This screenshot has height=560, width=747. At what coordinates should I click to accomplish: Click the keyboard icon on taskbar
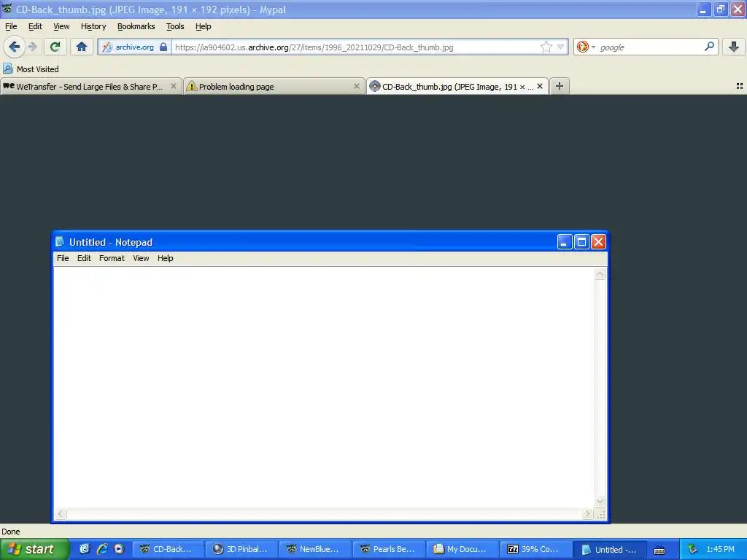[659, 550]
